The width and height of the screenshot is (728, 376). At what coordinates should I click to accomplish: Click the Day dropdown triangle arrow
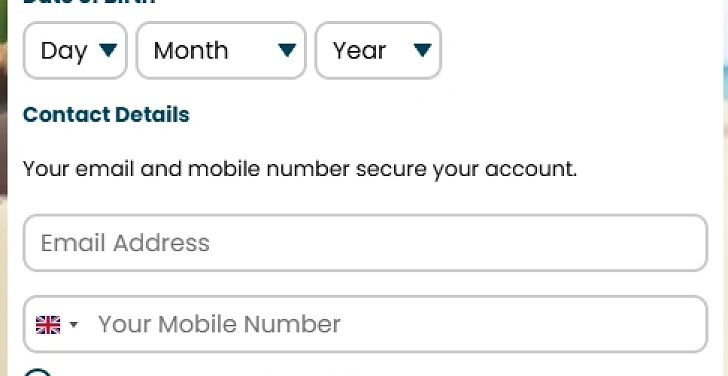(x=108, y=50)
